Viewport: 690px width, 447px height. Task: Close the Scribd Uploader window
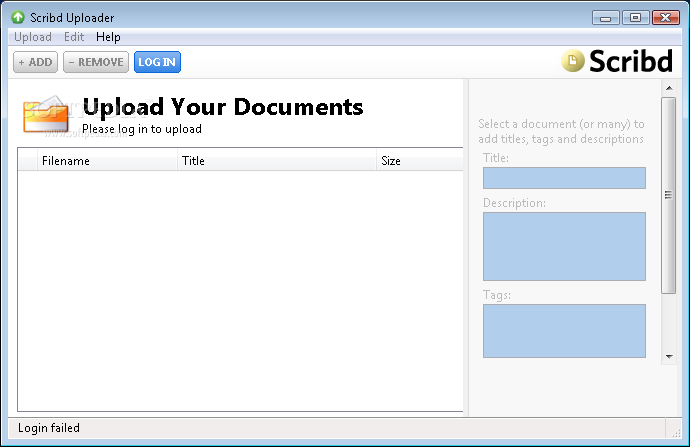(x=665, y=18)
